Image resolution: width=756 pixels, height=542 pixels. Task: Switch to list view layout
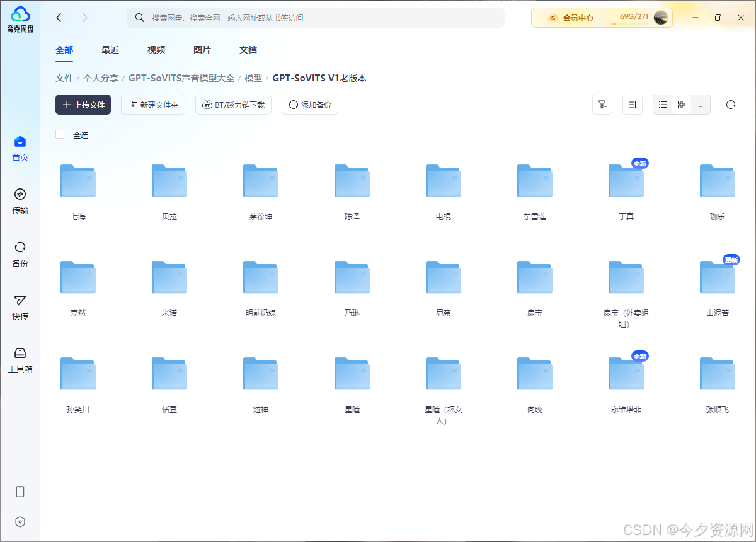pos(663,105)
